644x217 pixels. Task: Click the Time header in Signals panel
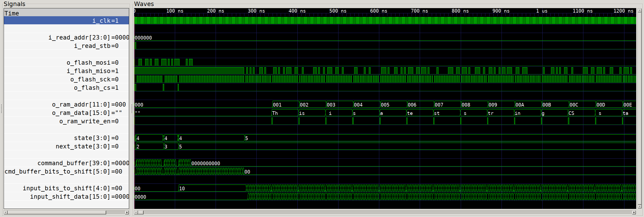tap(66, 13)
